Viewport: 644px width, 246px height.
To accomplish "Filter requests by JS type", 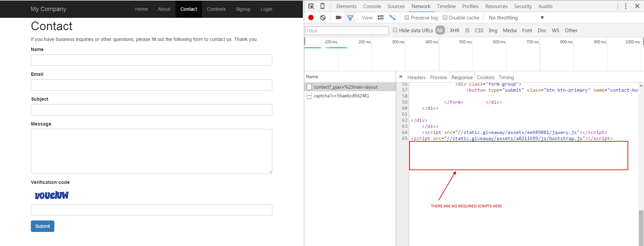I will pos(467,31).
